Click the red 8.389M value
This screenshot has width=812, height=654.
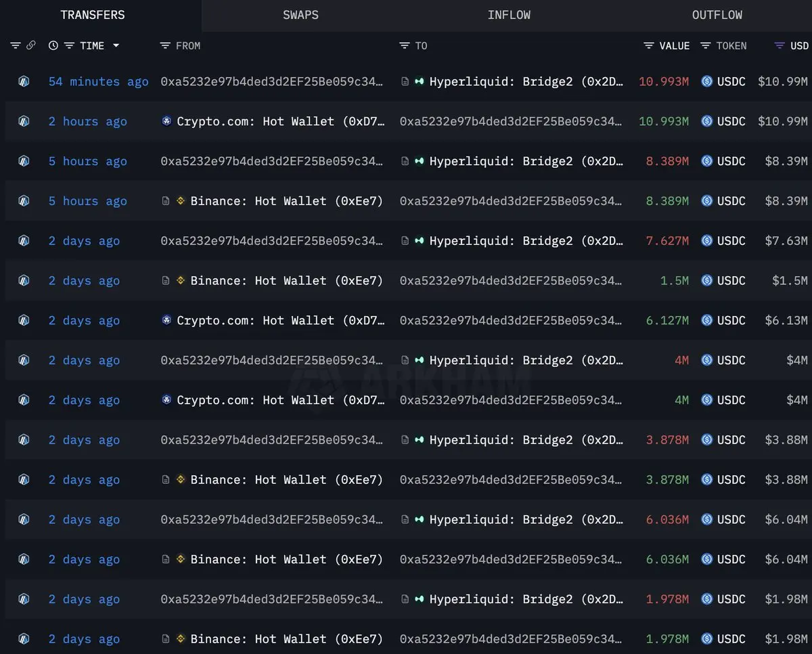(x=667, y=161)
